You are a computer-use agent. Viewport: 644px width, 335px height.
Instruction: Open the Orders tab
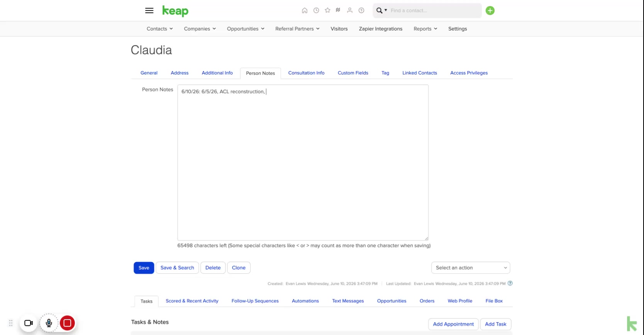pyautogui.click(x=427, y=301)
